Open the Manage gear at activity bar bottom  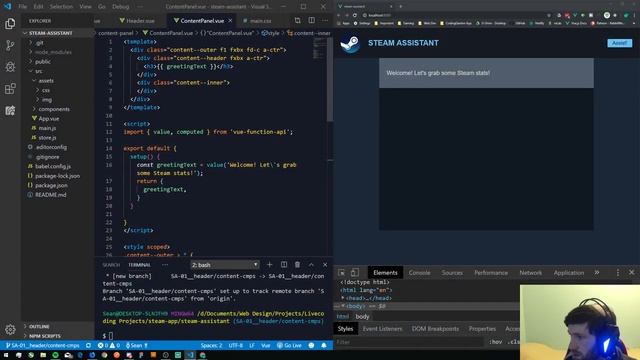(10, 329)
